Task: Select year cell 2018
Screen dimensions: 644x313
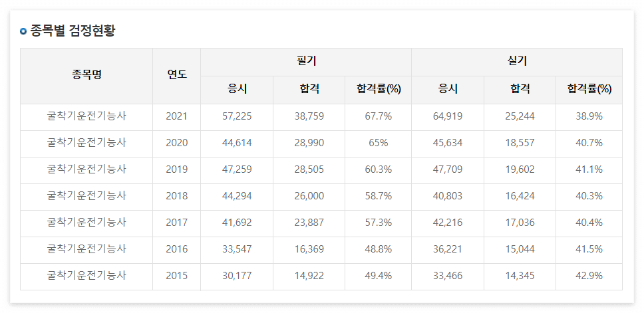Action: [x=176, y=196]
